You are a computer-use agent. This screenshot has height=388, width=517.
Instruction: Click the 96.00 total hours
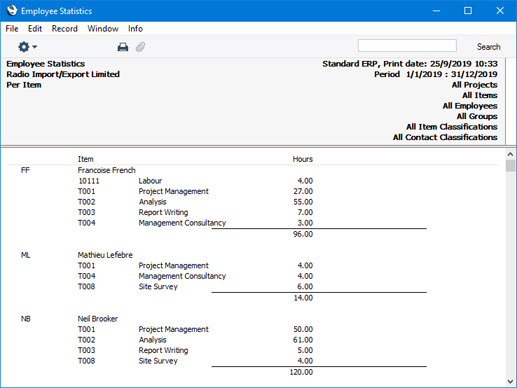(303, 234)
